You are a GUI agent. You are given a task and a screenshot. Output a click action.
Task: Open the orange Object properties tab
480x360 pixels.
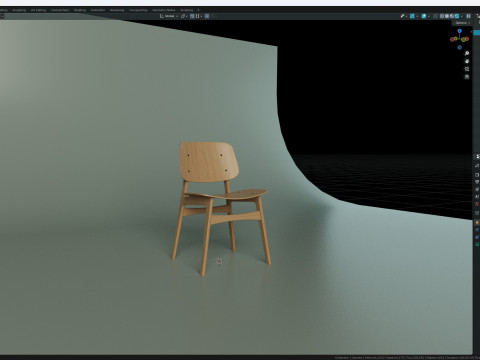coord(477,222)
